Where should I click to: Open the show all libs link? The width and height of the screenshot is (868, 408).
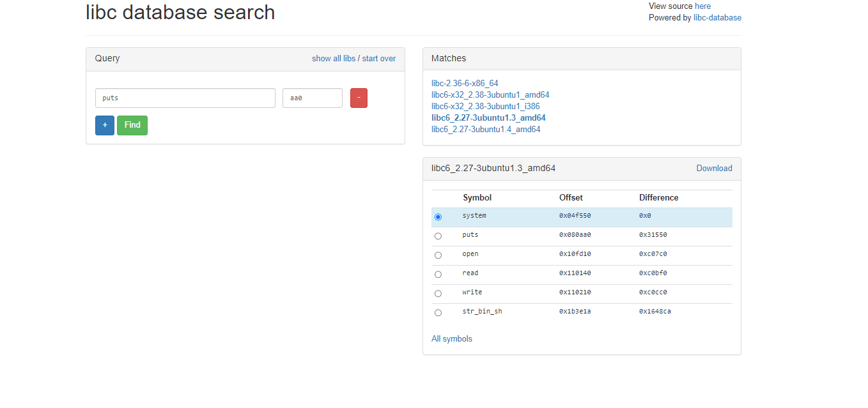pos(333,59)
